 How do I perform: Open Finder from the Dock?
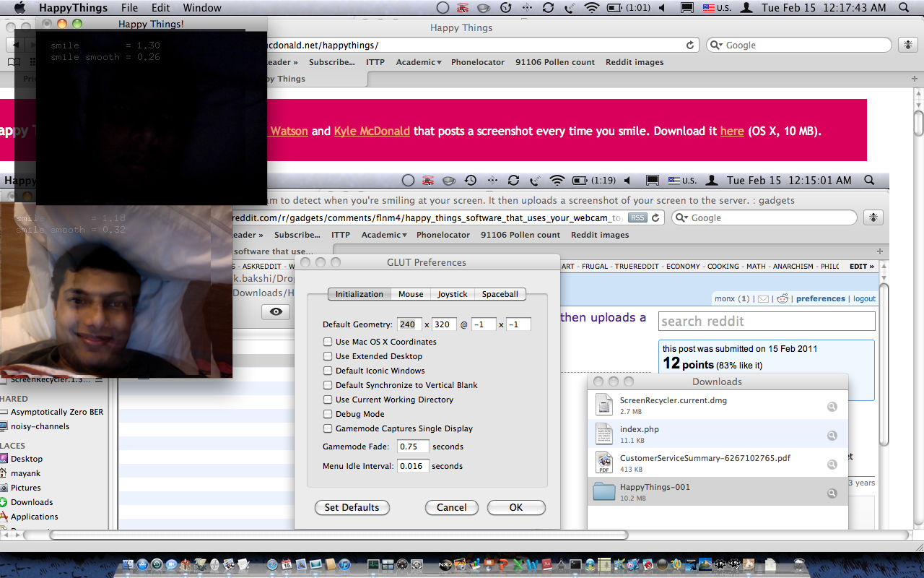tap(128, 565)
